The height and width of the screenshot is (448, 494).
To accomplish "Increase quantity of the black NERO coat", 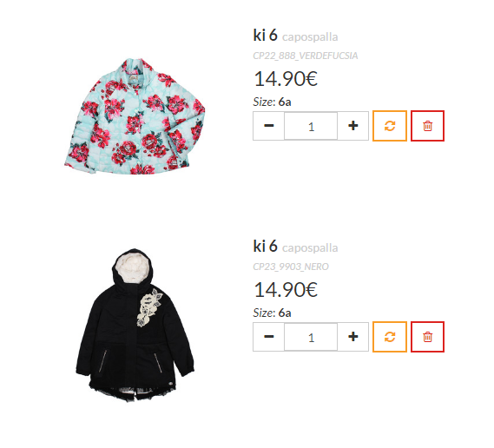I will click(x=353, y=337).
